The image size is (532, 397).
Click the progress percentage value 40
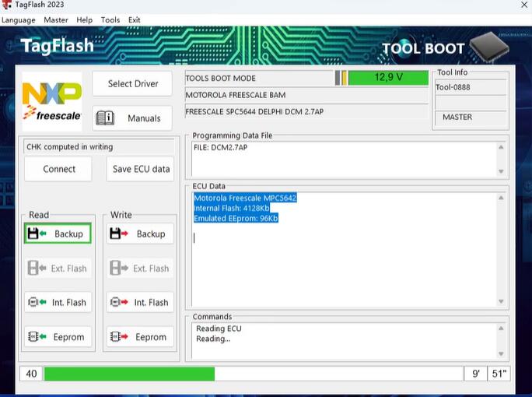pos(31,374)
